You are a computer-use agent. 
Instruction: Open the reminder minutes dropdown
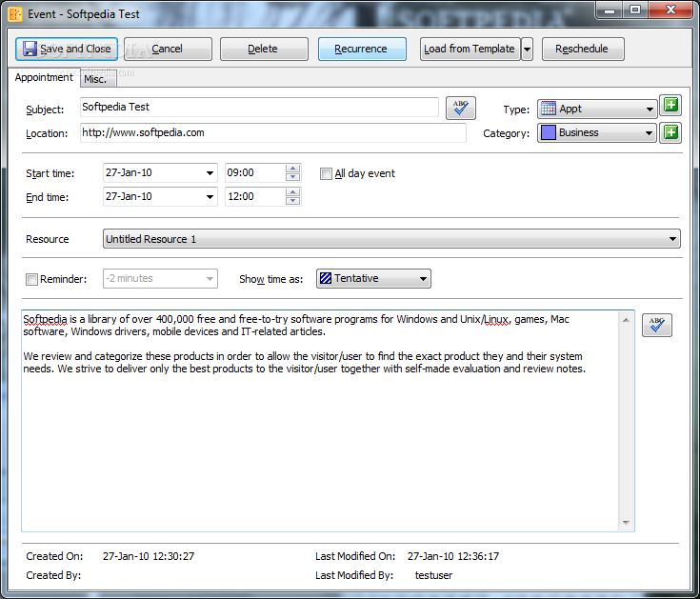160,278
